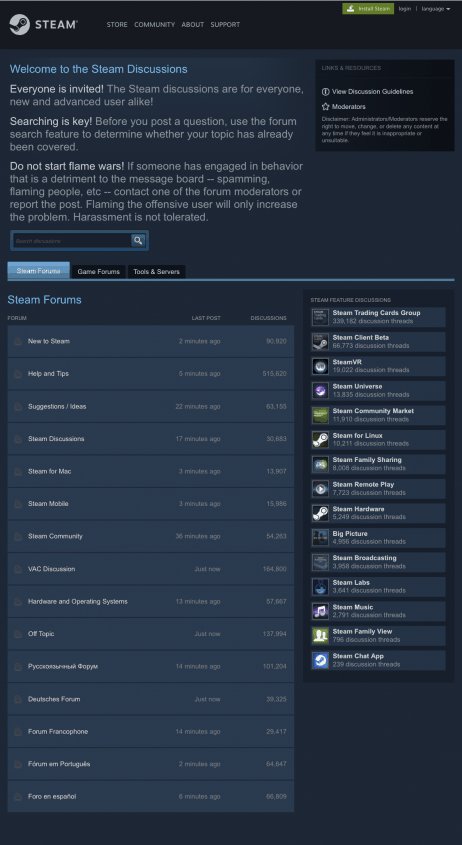The height and width of the screenshot is (845, 462).
Task: Open the SUPPORT menu item
Action: (x=225, y=25)
